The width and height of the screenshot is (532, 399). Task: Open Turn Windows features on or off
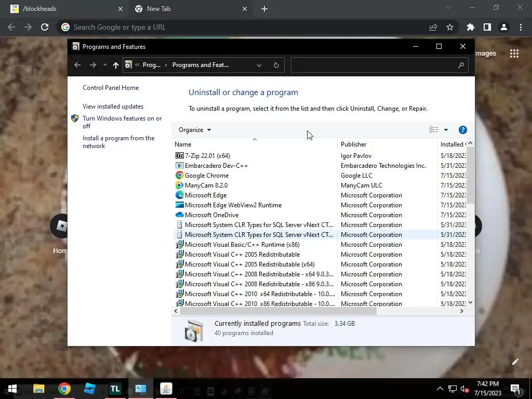[122, 122]
